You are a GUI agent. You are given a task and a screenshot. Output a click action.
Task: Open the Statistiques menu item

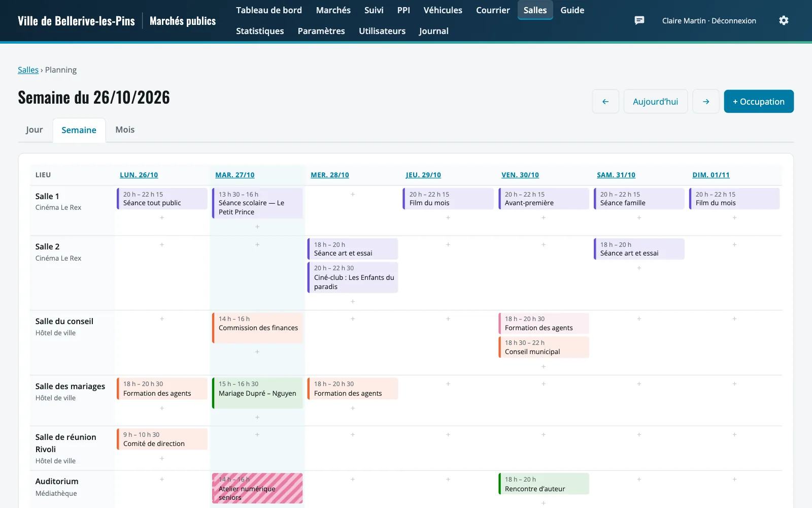(260, 31)
